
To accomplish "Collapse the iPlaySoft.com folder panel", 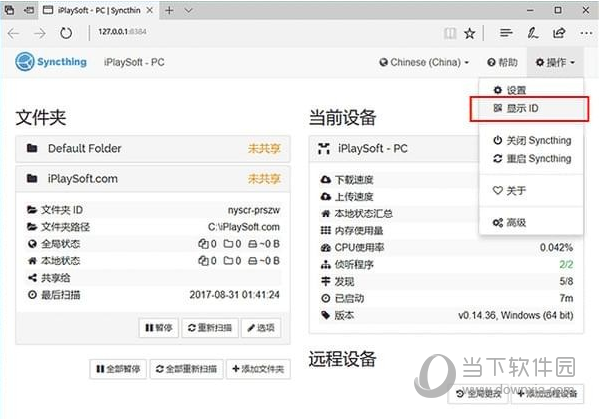I will click(x=153, y=179).
